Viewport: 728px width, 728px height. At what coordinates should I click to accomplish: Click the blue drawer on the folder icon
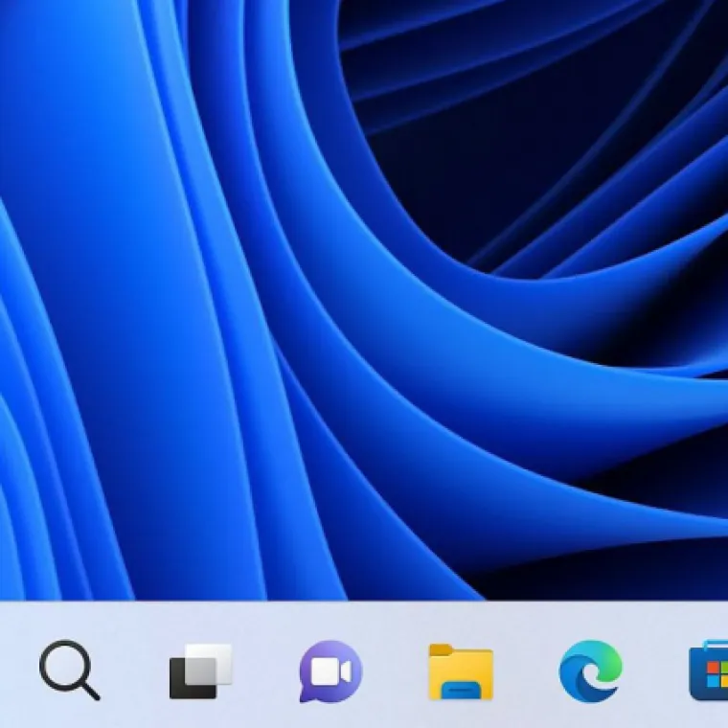pos(461,684)
